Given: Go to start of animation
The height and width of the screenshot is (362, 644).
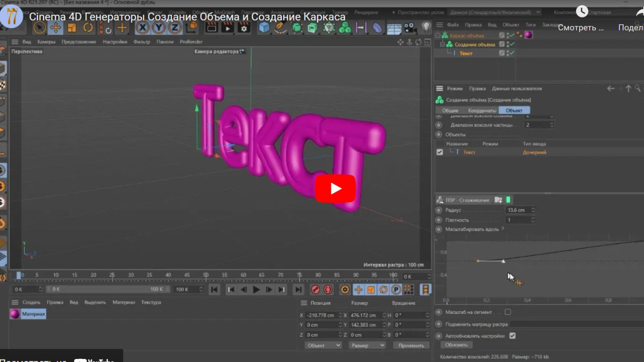Looking at the screenshot, I should 214,290.
